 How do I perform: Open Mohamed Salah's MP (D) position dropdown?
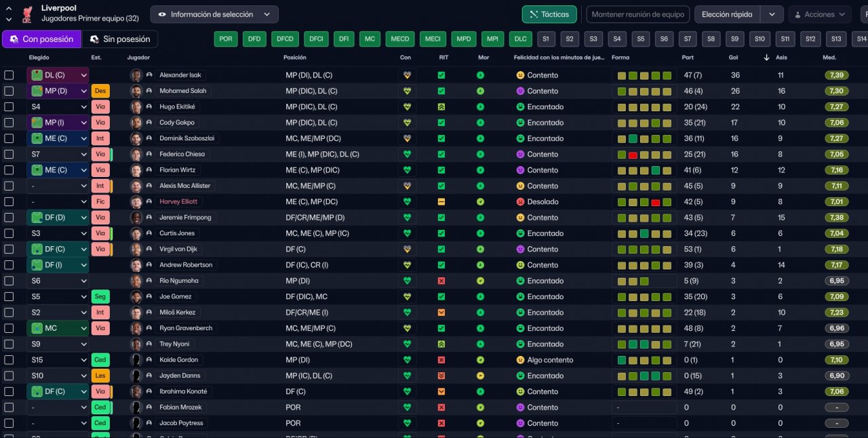[x=58, y=91]
